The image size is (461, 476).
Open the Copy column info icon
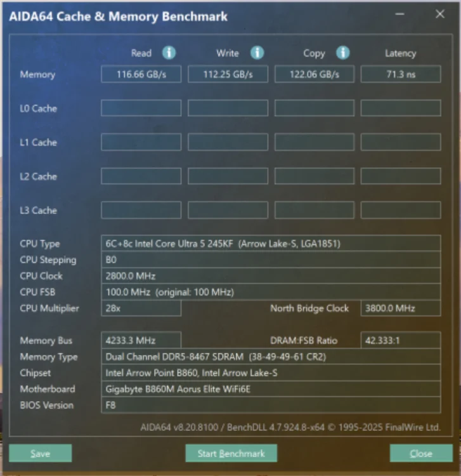click(343, 53)
